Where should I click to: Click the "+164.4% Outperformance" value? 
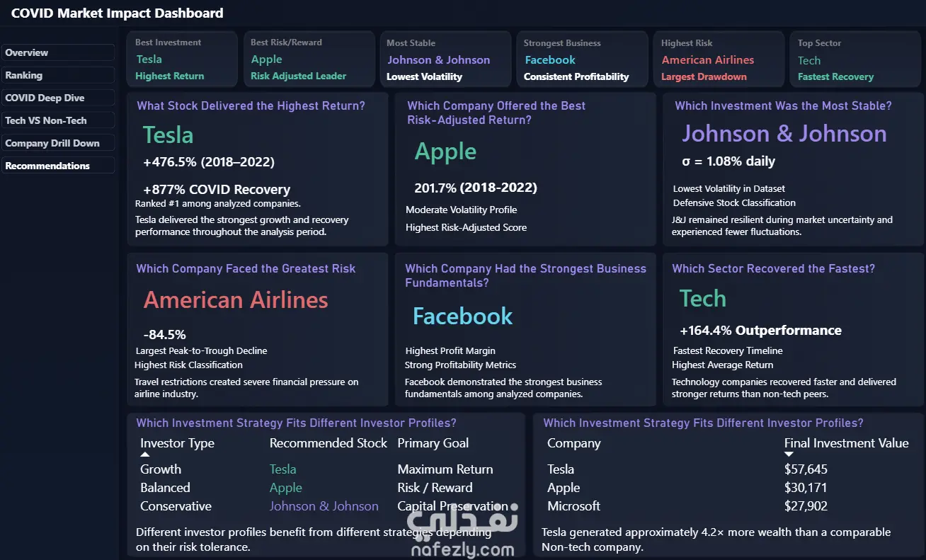pyautogui.click(x=760, y=331)
